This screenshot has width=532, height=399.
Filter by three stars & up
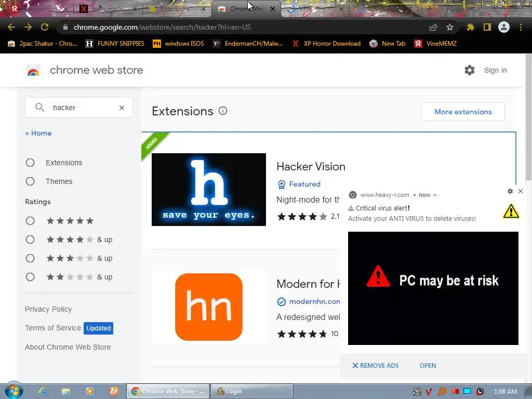(30, 259)
